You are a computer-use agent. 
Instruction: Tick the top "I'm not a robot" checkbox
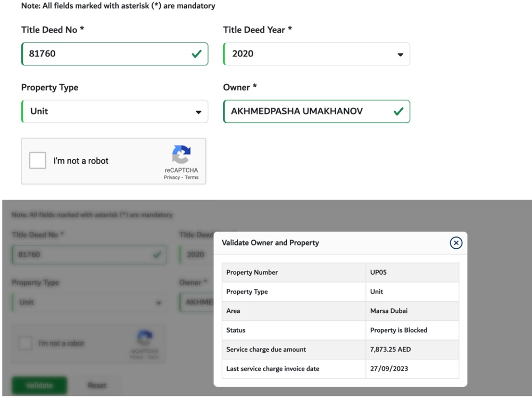(38, 160)
